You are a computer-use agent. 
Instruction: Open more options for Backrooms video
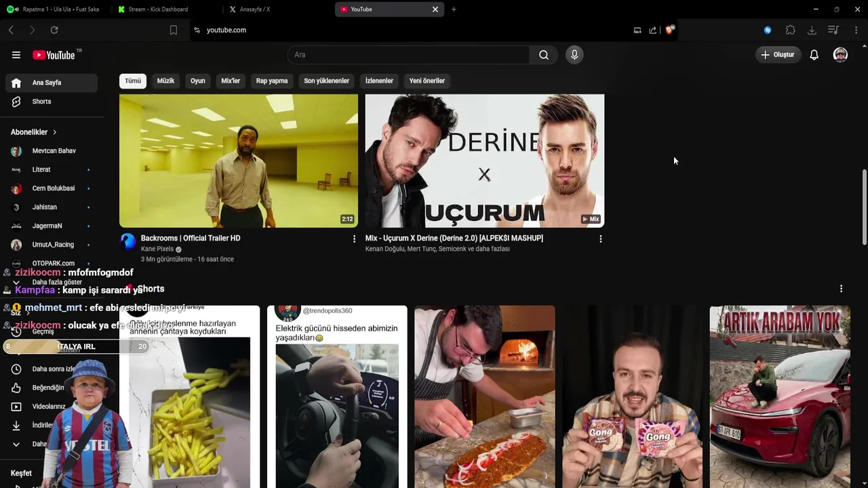point(354,239)
